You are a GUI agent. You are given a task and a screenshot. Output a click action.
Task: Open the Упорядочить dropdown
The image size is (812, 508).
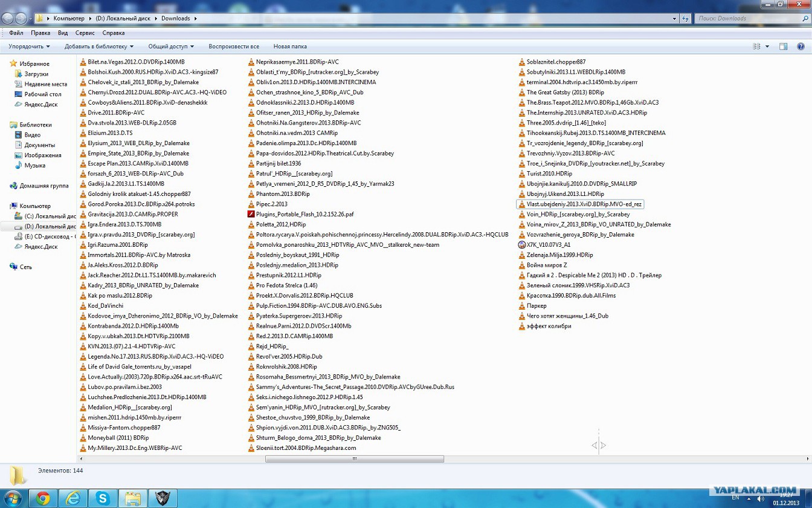coord(29,47)
